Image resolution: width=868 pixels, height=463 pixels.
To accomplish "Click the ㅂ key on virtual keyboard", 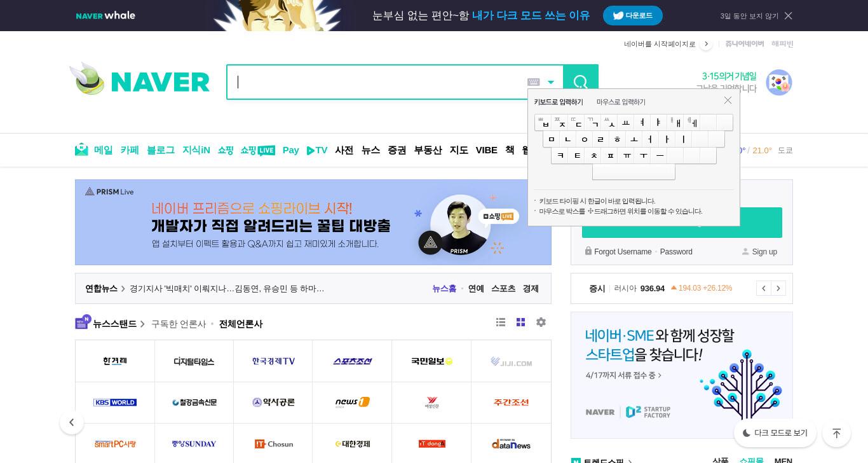I will (543, 122).
